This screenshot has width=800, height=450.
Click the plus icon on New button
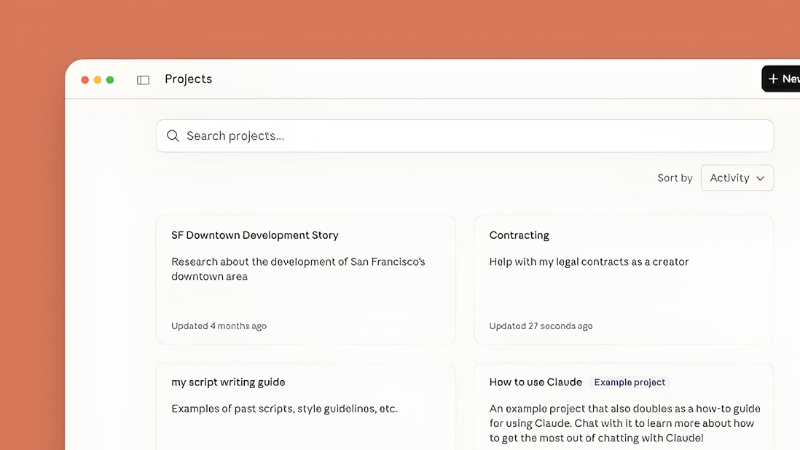(773, 79)
